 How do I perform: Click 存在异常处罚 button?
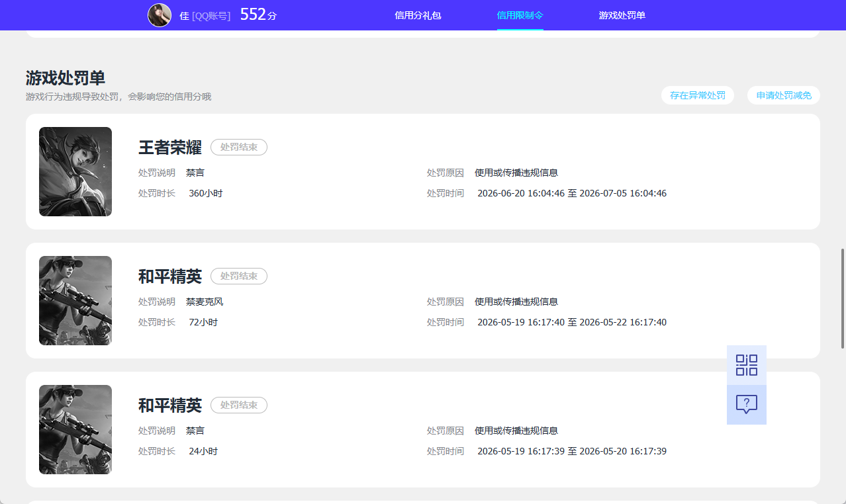click(698, 95)
